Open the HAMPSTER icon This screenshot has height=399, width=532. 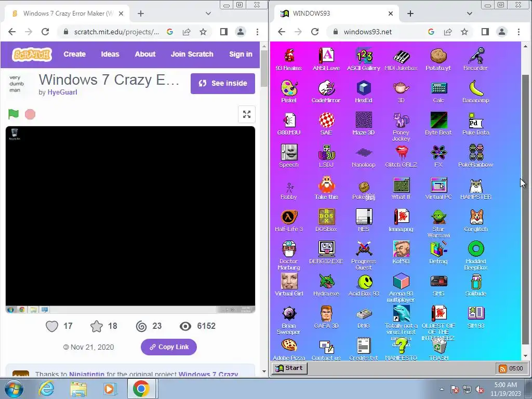[476, 188]
